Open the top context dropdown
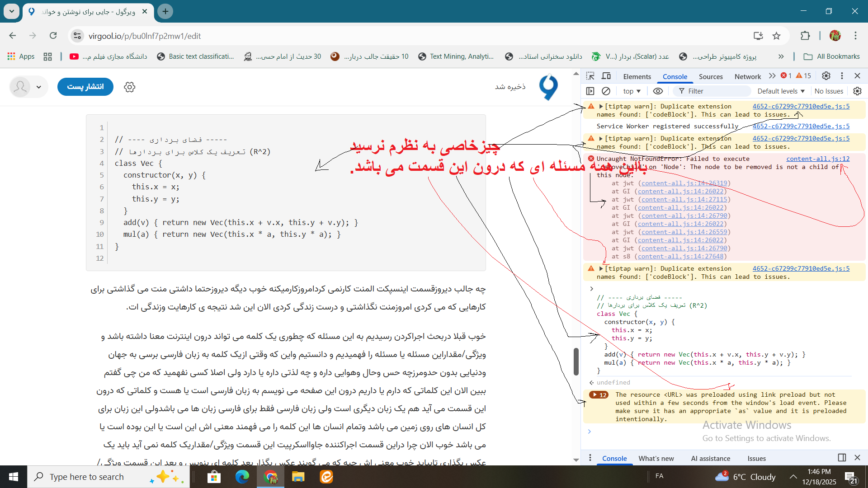Viewport: 868px width, 488px height. click(632, 91)
